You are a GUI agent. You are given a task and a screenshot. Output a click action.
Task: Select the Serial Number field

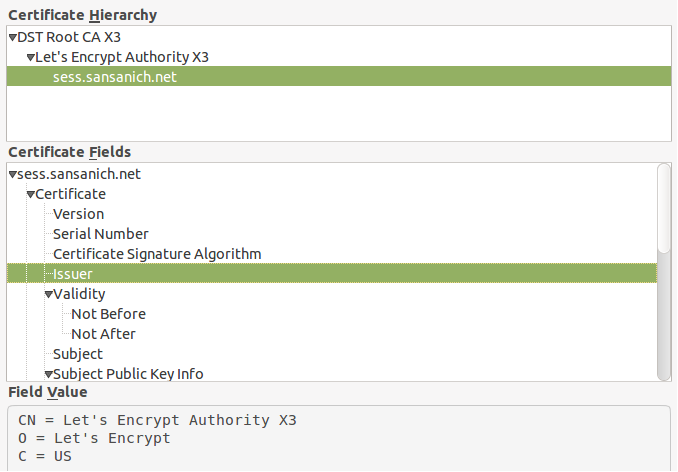click(x=100, y=234)
